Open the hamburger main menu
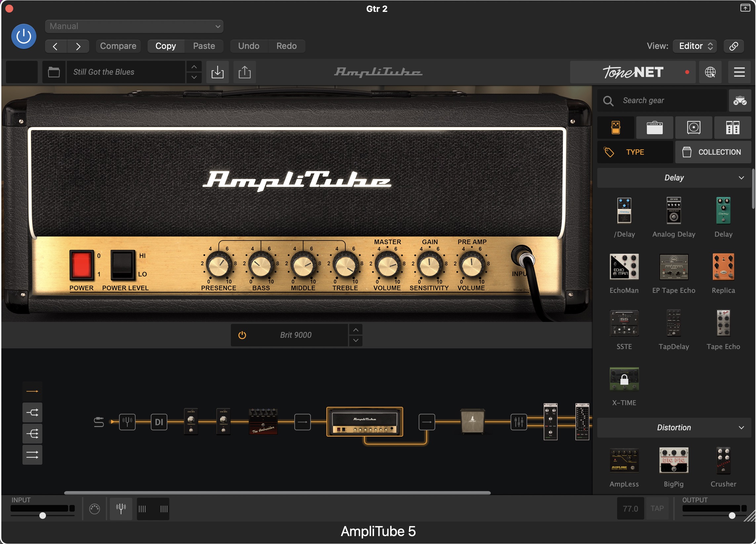This screenshot has height=544, width=756. [x=739, y=72]
